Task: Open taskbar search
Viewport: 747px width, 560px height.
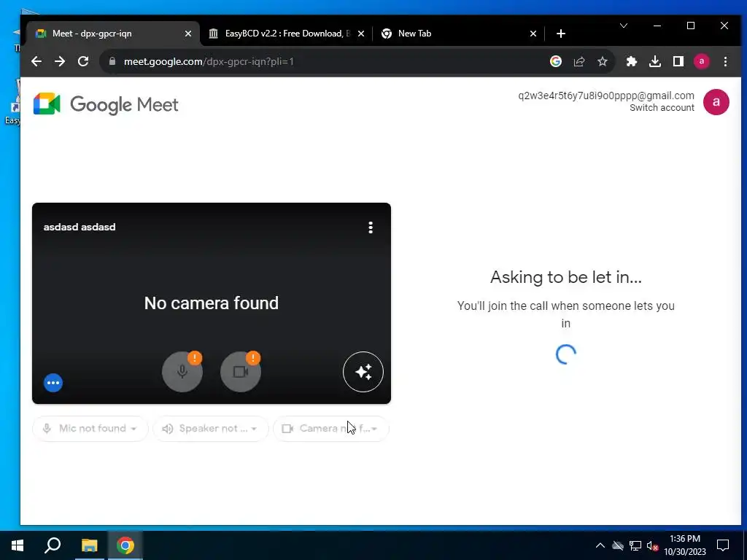Action: click(53, 545)
